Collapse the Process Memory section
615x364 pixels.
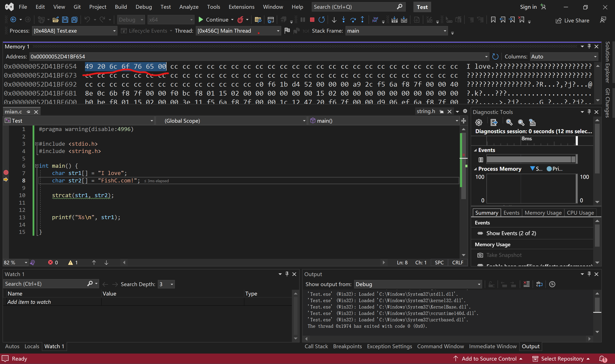[475, 169]
